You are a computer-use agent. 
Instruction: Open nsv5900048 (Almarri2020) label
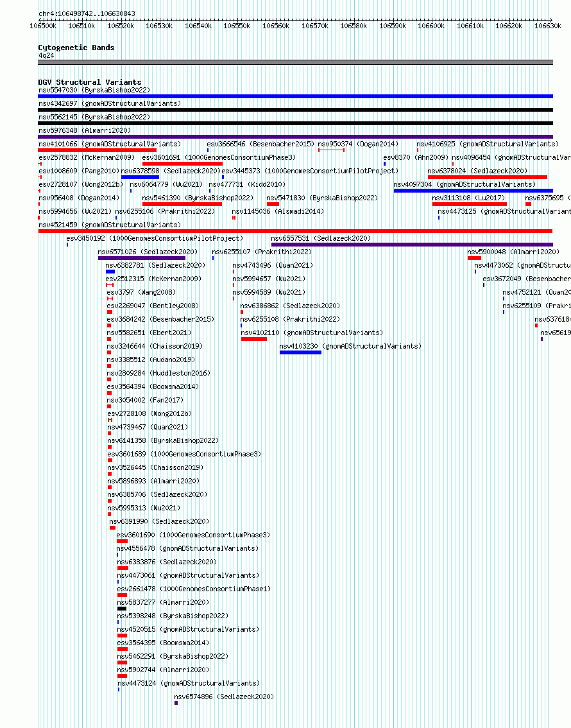click(513, 252)
